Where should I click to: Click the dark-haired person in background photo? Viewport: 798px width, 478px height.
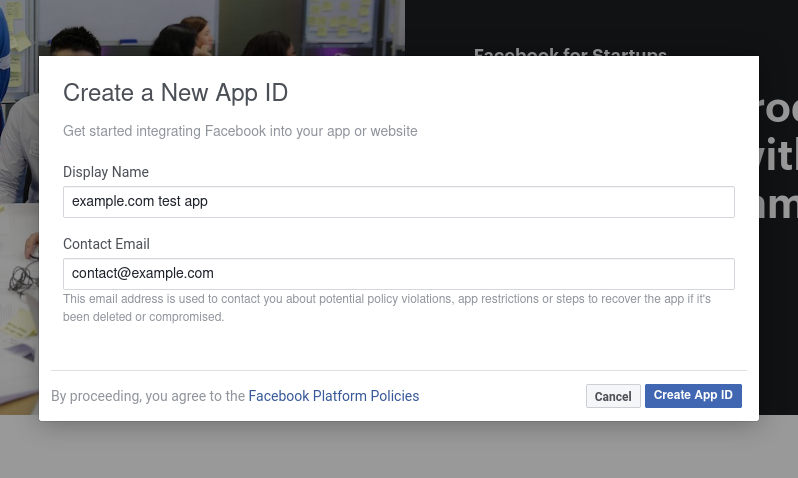(x=76, y=42)
